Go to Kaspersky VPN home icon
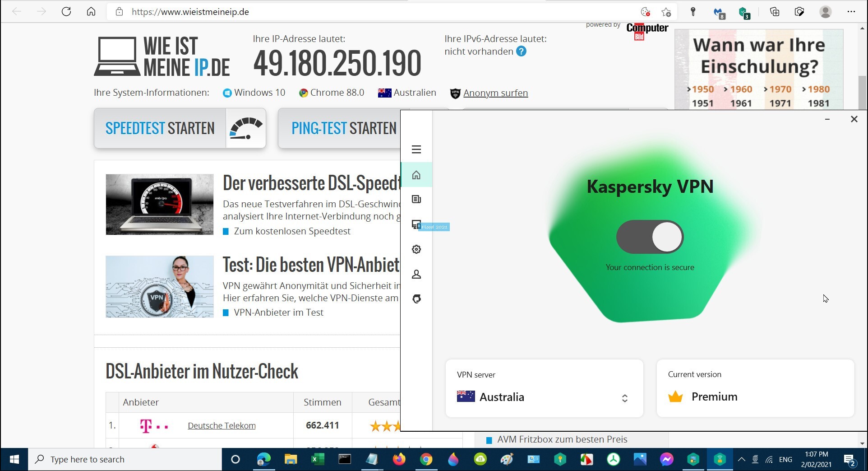The image size is (868, 471). (x=416, y=175)
